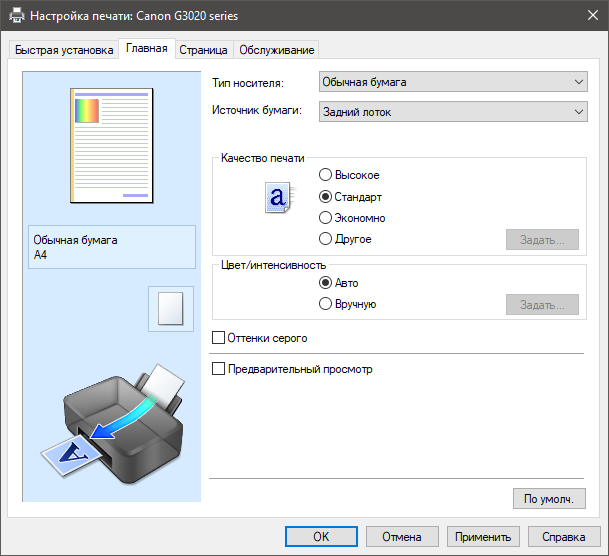Select Экономно print quality

pyautogui.click(x=352, y=218)
